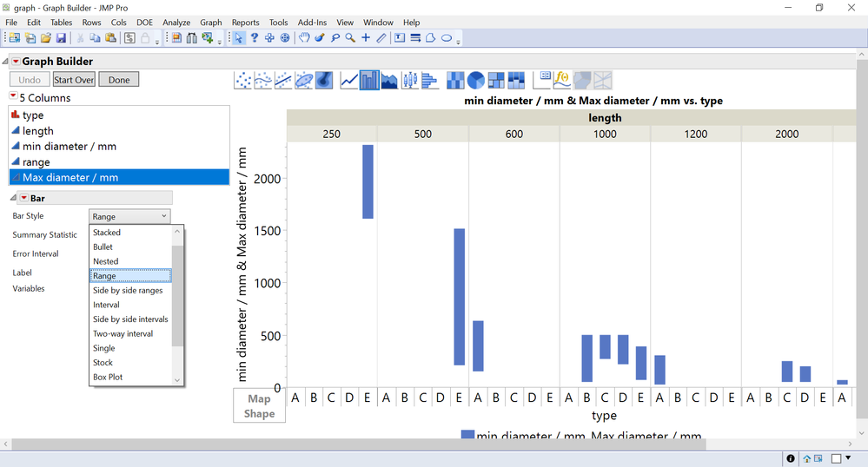Click the Done button
Viewport: 868px width, 467px height.
pos(119,80)
